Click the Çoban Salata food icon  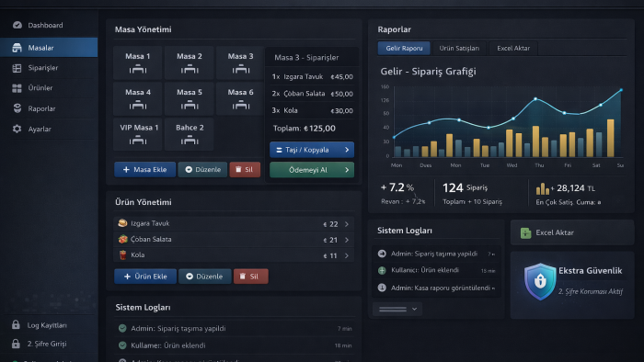click(122, 239)
